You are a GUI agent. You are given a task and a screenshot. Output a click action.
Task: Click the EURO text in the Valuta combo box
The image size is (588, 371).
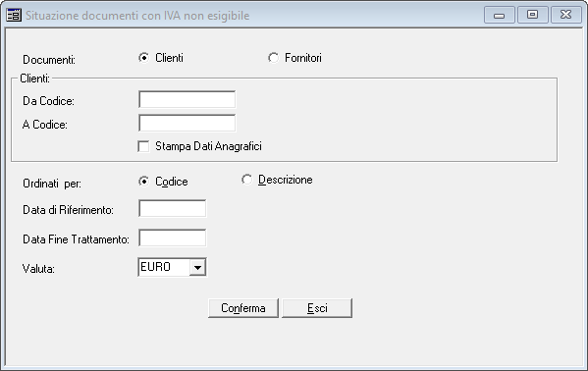(x=155, y=267)
